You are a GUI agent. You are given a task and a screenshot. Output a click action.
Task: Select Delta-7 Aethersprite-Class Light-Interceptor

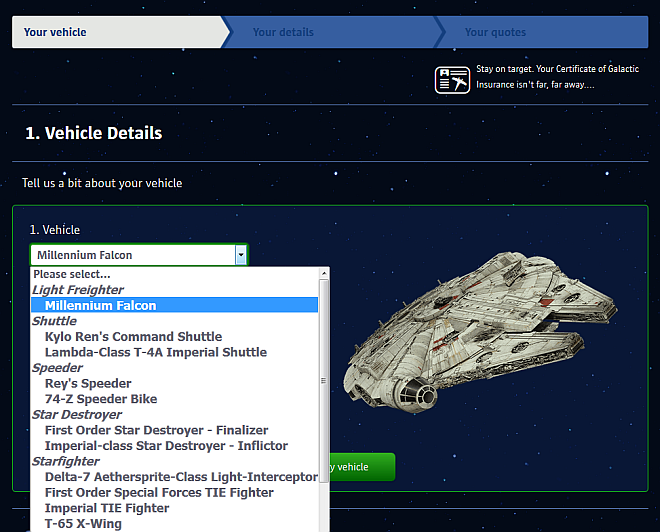point(174,476)
